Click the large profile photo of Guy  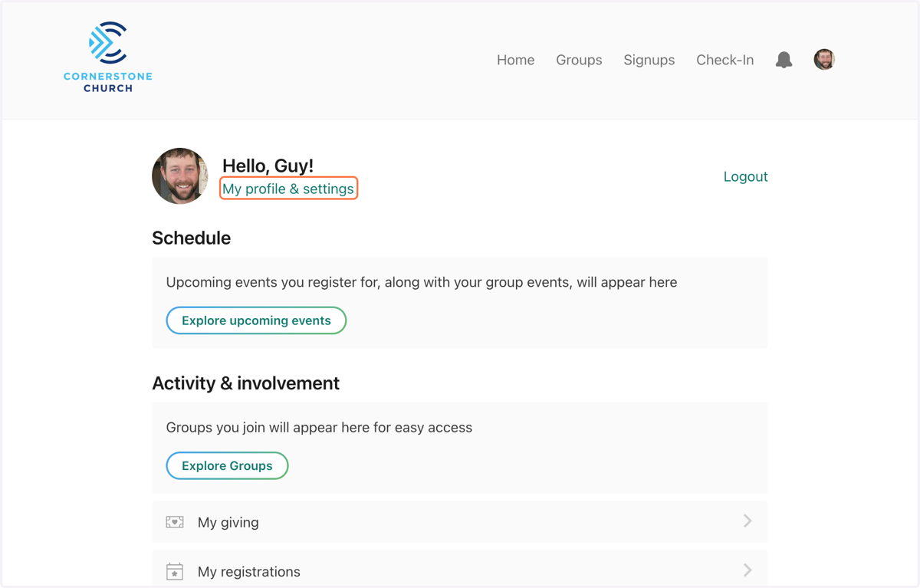click(180, 176)
